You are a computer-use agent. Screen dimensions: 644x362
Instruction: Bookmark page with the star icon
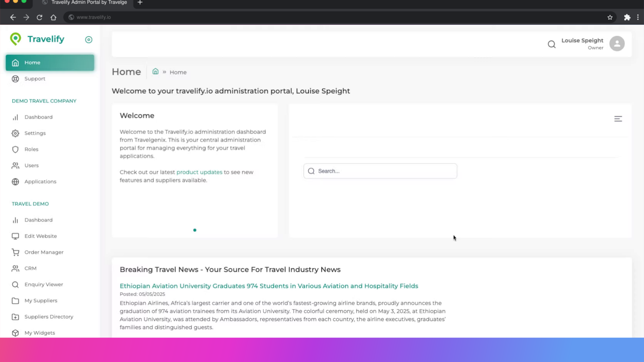[x=610, y=17]
